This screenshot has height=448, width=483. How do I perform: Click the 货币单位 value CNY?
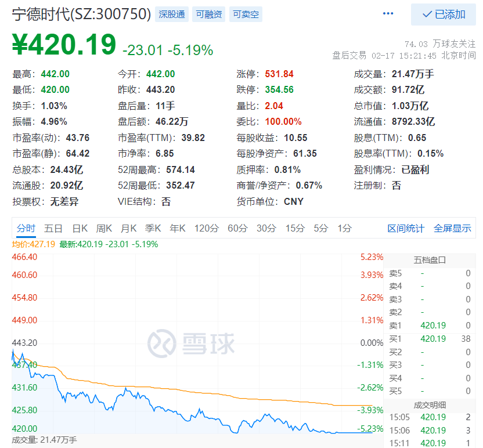(294, 202)
